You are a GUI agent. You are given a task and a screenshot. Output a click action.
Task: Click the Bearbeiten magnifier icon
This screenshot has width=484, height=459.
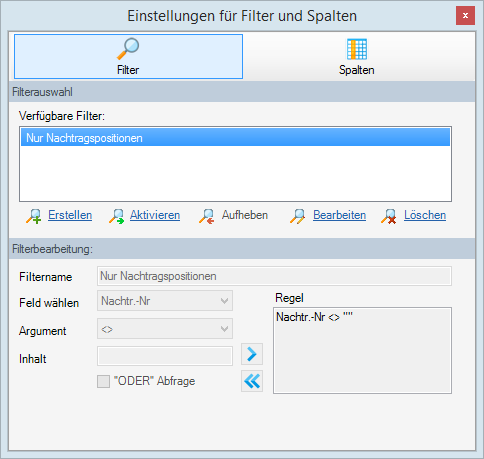[x=298, y=216]
